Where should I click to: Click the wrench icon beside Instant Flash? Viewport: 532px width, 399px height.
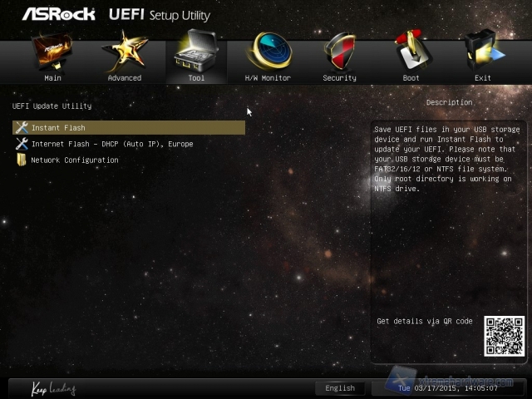coord(22,128)
